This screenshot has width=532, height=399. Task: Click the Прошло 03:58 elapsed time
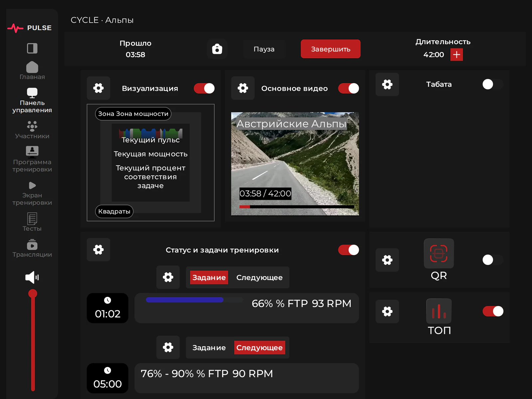point(135,55)
